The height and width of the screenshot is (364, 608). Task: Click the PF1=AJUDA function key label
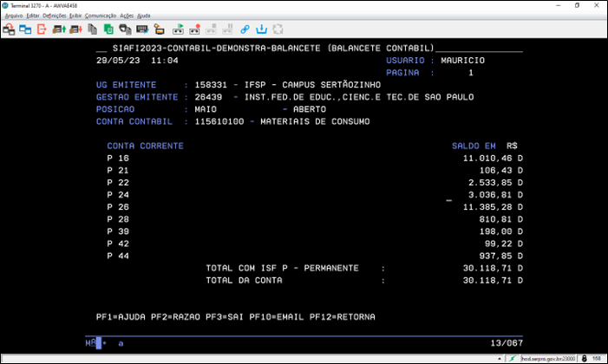pyautogui.click(x=121, y=317)
